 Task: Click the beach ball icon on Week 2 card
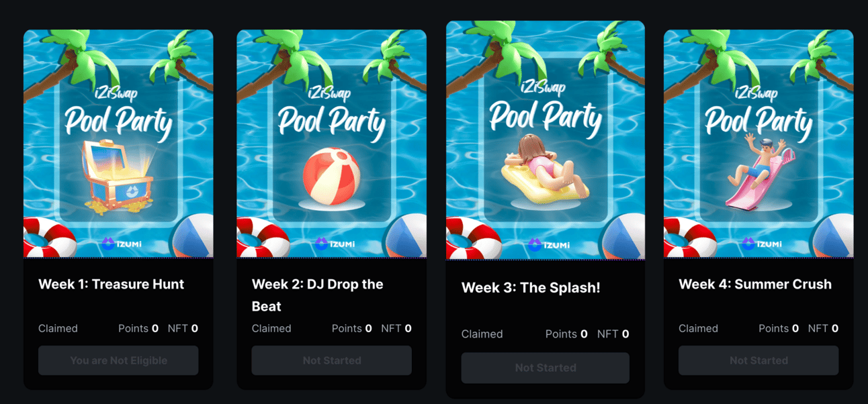[332, 176]
